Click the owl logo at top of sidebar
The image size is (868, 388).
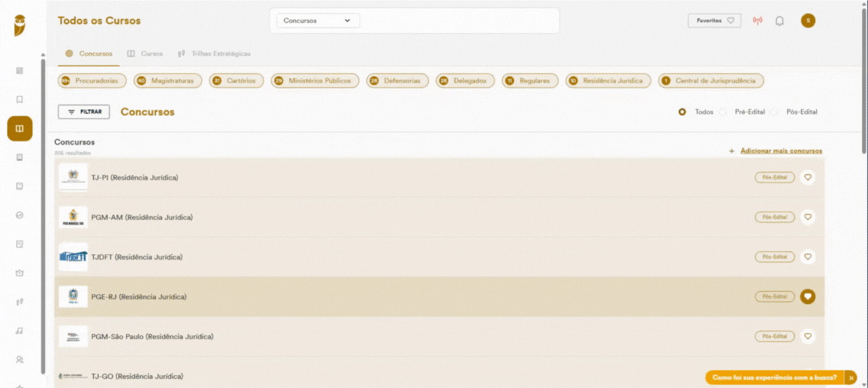click(20, 25)
